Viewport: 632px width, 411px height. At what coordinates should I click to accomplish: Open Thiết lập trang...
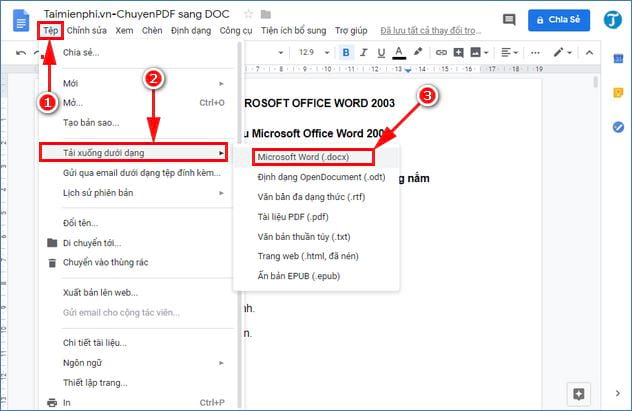(x=137, y=383)
